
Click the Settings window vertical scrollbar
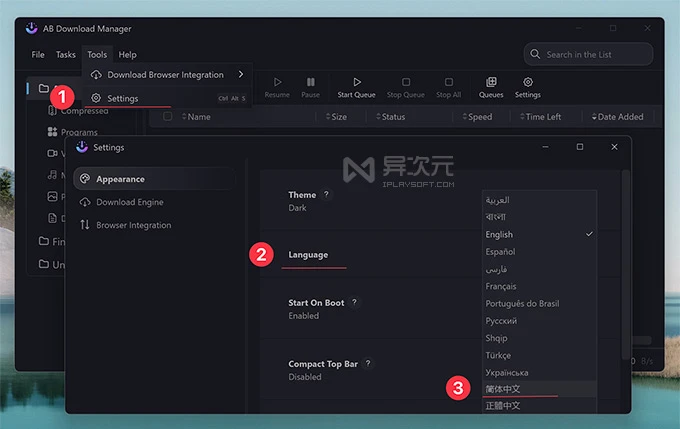pos(625,265)
